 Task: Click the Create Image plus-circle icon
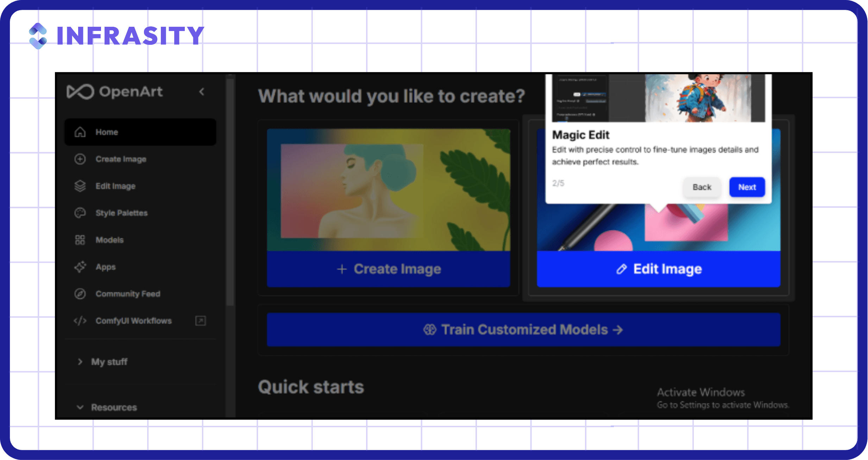click(x=80, y=159)
